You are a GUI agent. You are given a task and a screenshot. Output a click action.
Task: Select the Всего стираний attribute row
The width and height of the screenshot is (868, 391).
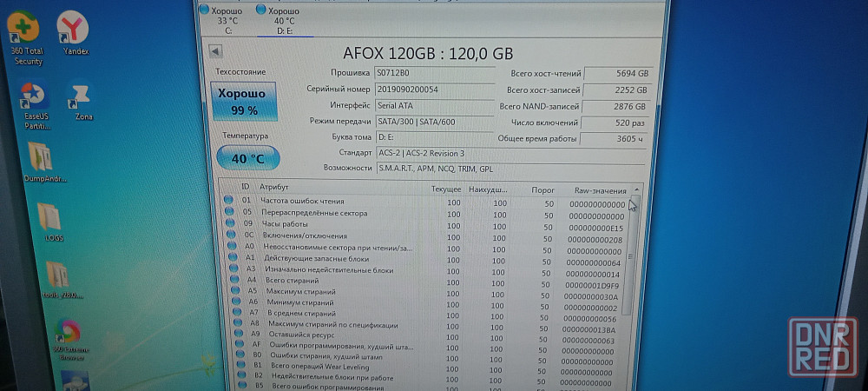(424, 282)
